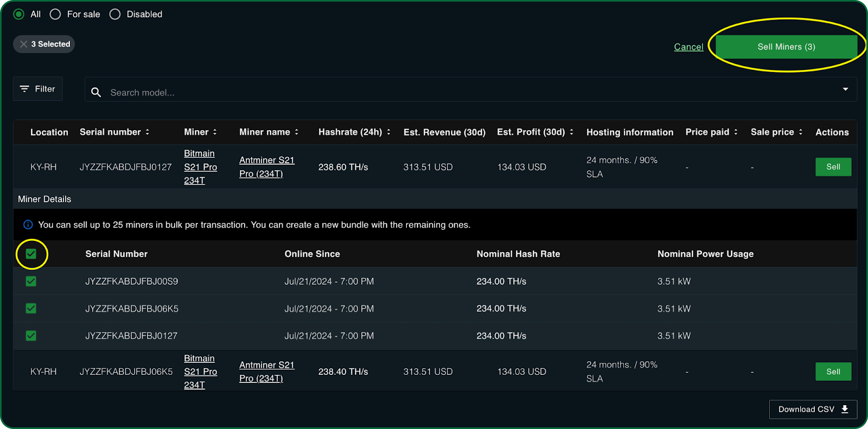This screenshot has height=429, width=868.
Task: Click the Sell Miners (3) button
Action: pyautogui.click(x=786, y=47)
